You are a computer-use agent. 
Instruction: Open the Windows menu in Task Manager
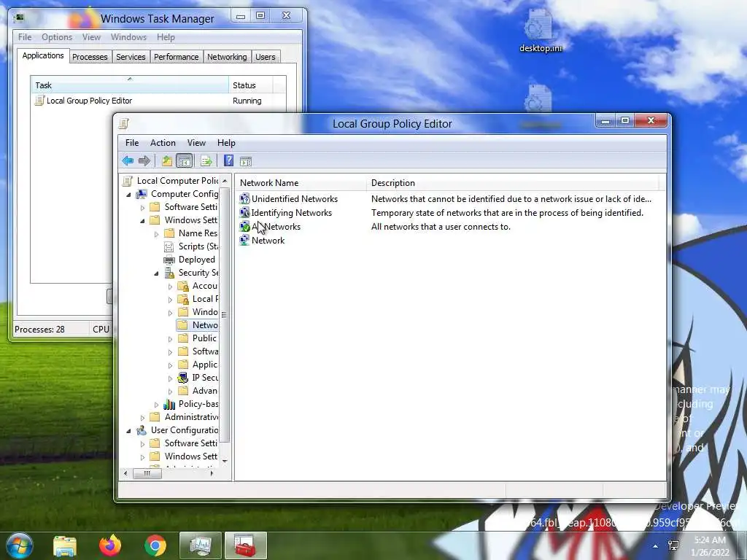click(128, 37)
